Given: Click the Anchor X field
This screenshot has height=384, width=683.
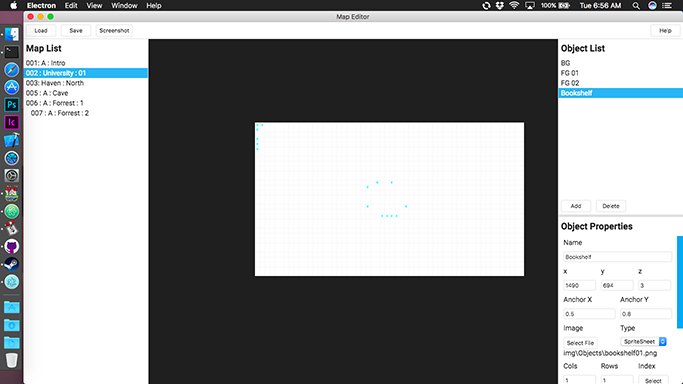Looking at the screenshot, I should point(589,314).
